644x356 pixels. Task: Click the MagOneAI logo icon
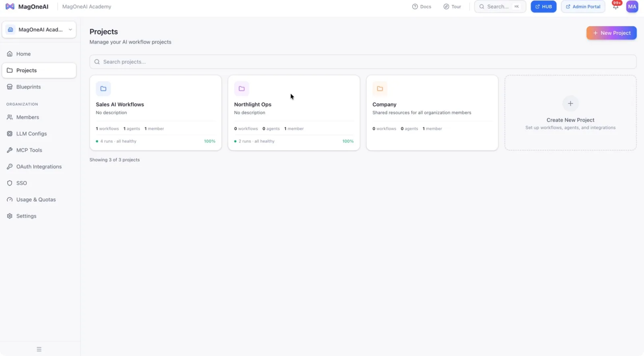(x=10, y=6)
